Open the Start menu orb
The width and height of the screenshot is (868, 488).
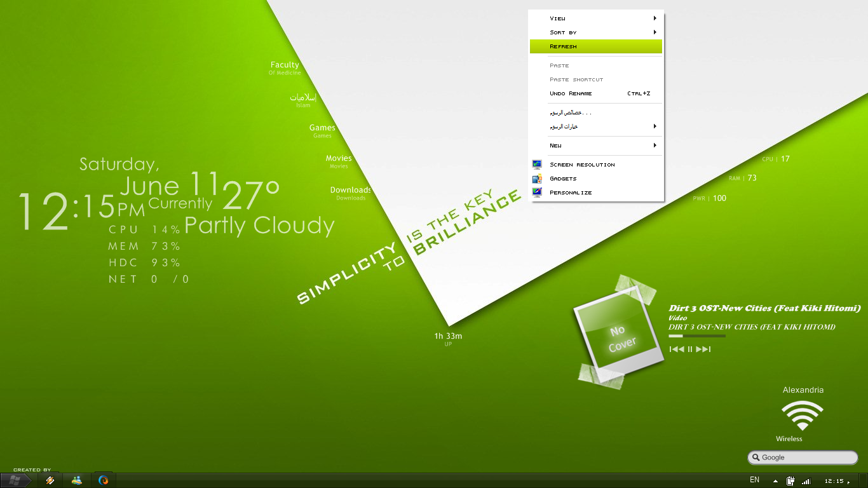[15, 480]
